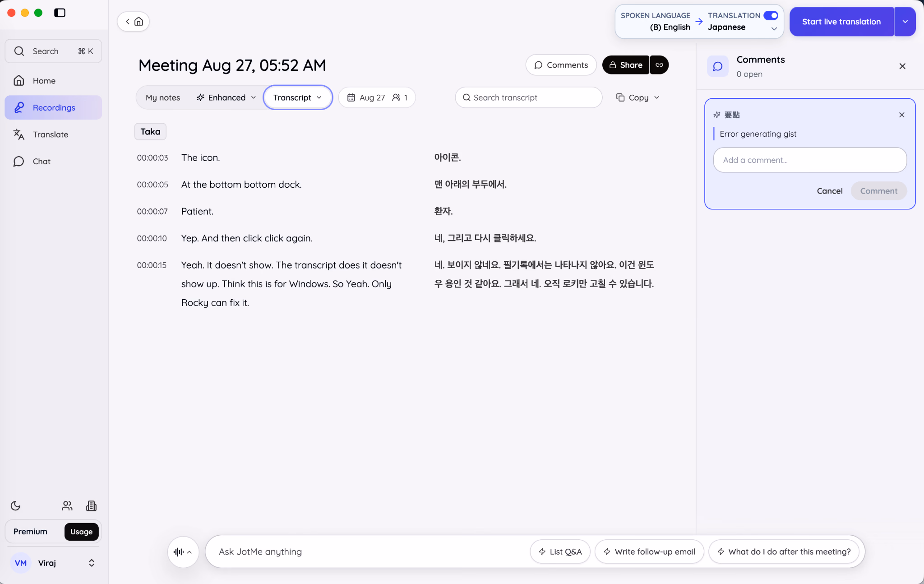Screen dimensions: 924x584
Task: Click the Comment submit button
Action: [x=878, y=191]
